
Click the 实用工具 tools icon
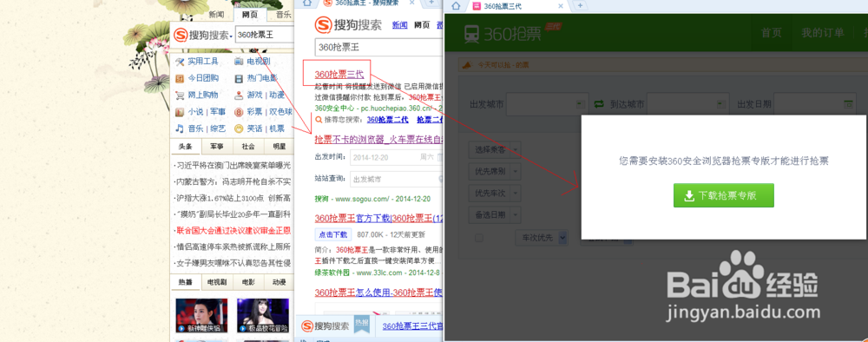pyautogui.click(x=180, y=62)
